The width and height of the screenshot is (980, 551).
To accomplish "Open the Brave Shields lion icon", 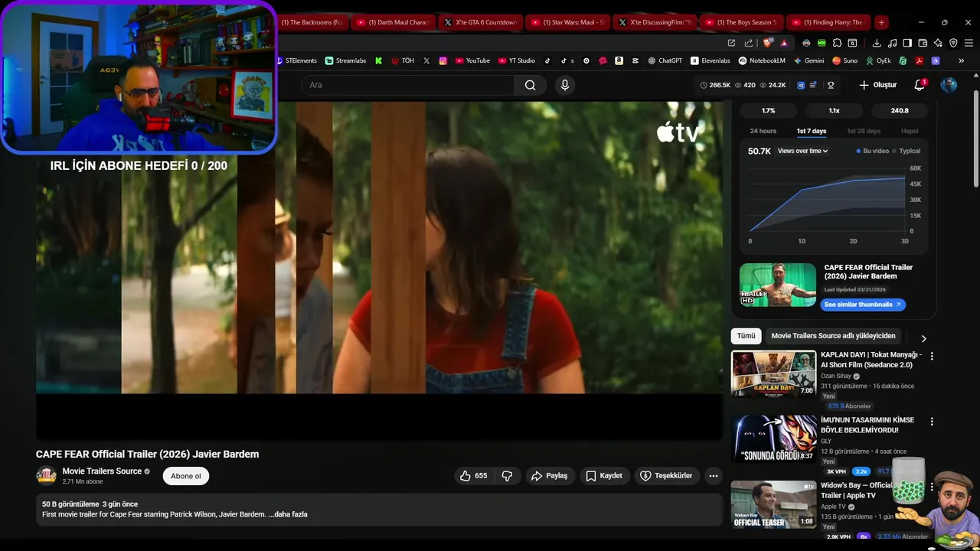I will 767,43.
